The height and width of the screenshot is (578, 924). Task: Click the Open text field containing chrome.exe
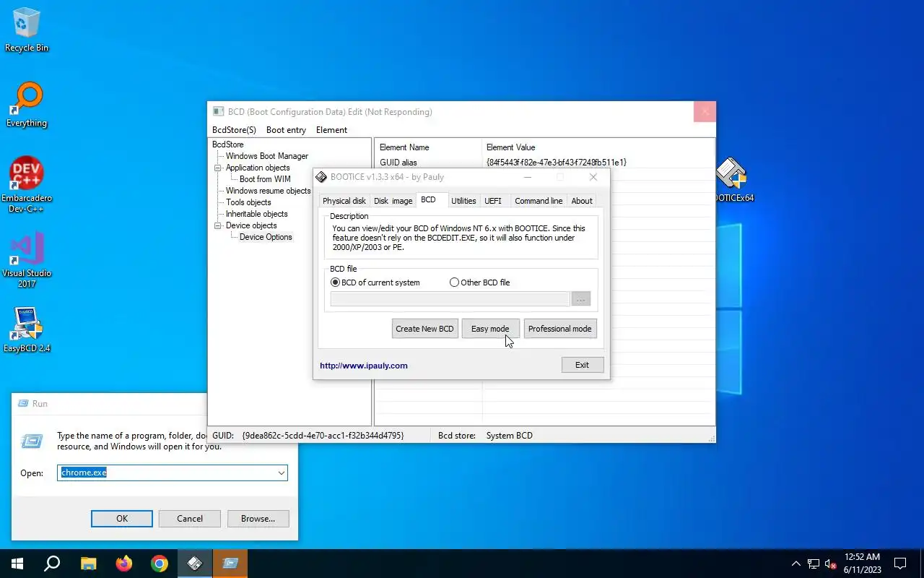click(166, 473)
